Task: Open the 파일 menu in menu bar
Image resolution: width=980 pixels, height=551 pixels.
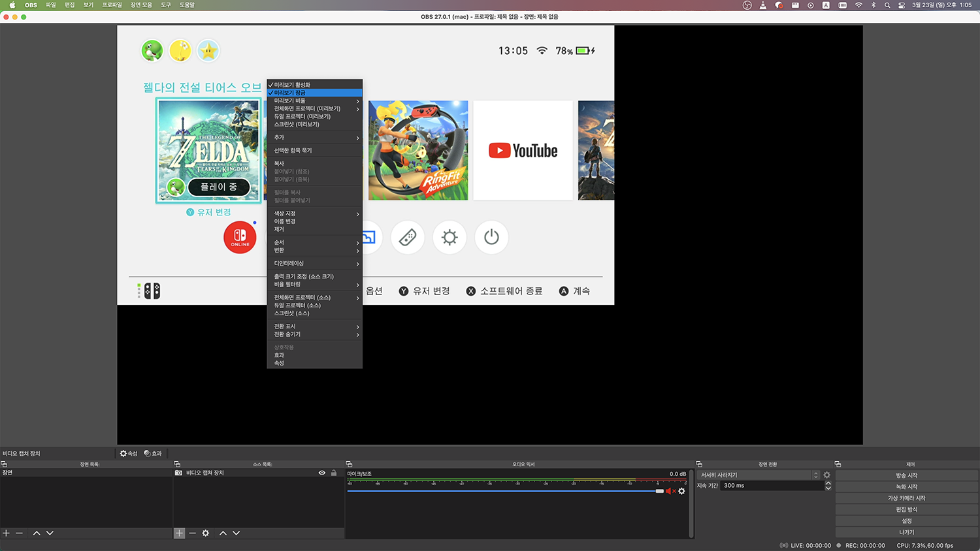Action: tap(50, 5)
